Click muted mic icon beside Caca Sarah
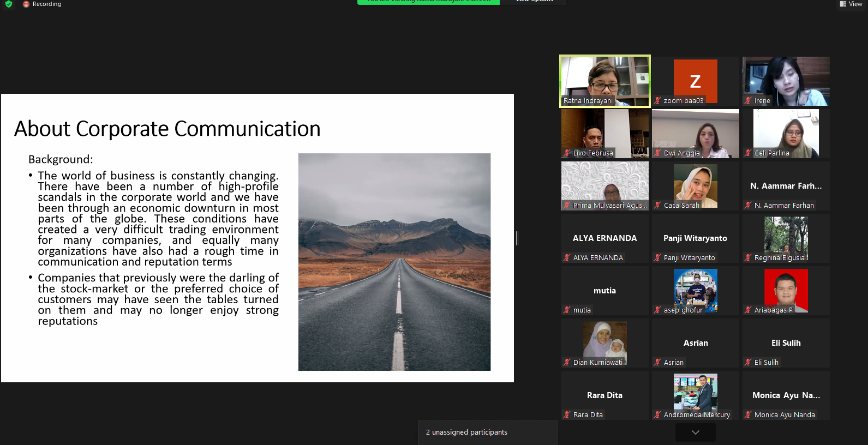 point(658,205)
